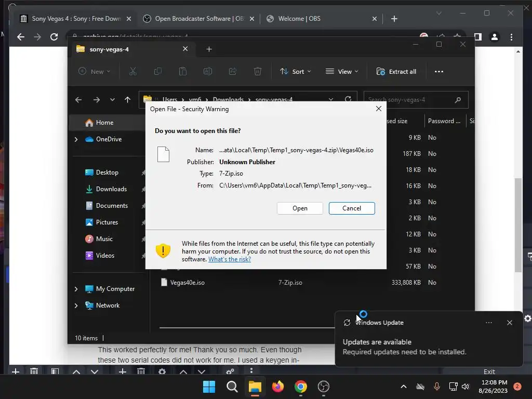The width and height of the screenshot is (532, 399).
Task: Click the Share icon in Explorer toolbar
Action: [233, 72]
